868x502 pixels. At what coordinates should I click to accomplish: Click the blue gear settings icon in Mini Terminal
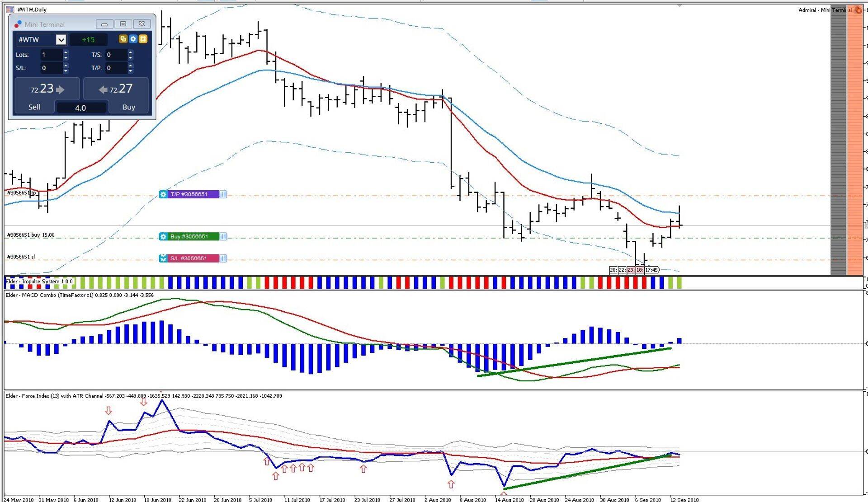[133, 39]
